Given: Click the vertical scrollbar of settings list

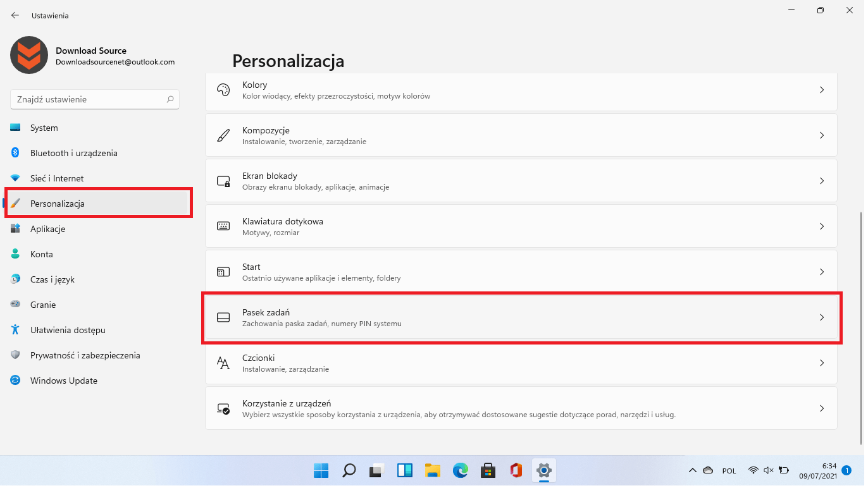Looking at the screenshot, I should pos(860,327).
